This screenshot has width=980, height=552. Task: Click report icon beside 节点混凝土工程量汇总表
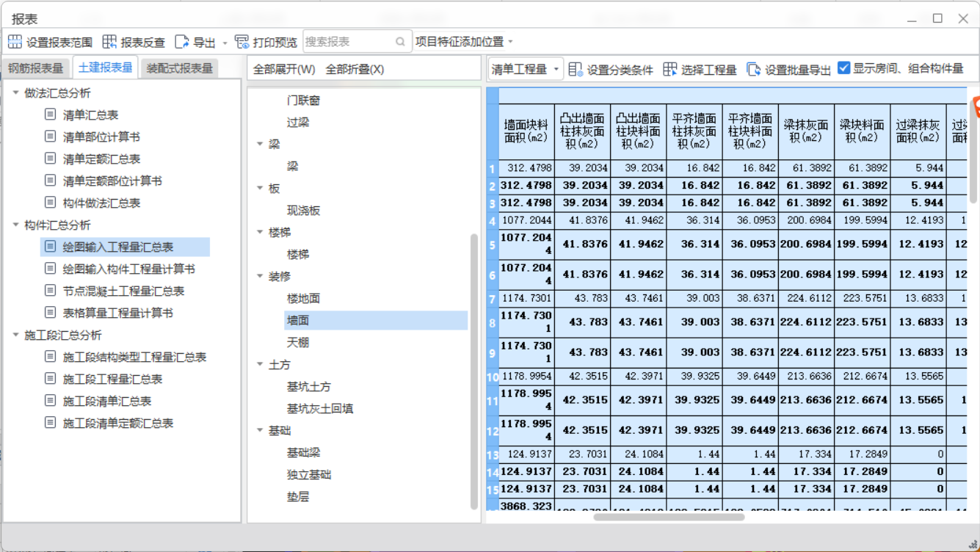click(50, 291)
